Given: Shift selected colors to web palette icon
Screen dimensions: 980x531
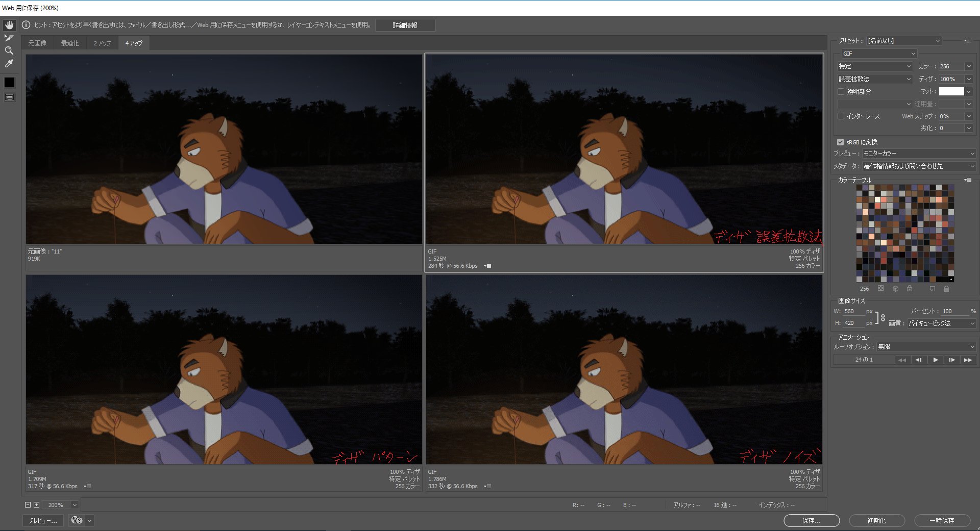Looking at the screenshot, I should click(895, 289).
